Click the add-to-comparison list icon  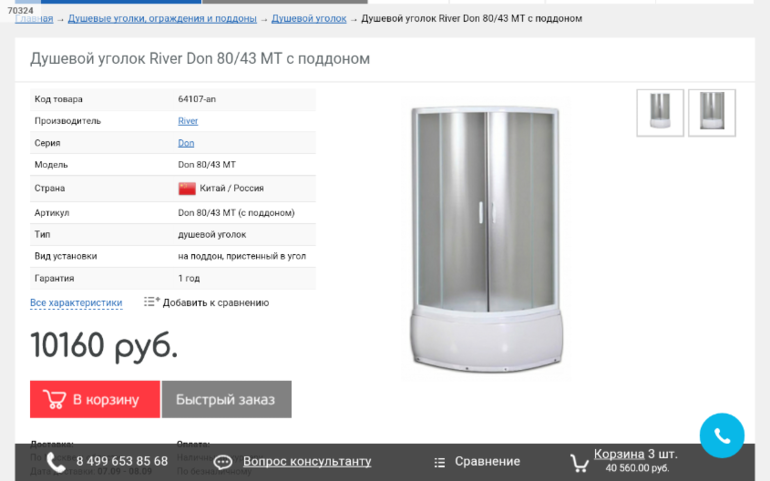pos(151,301)
